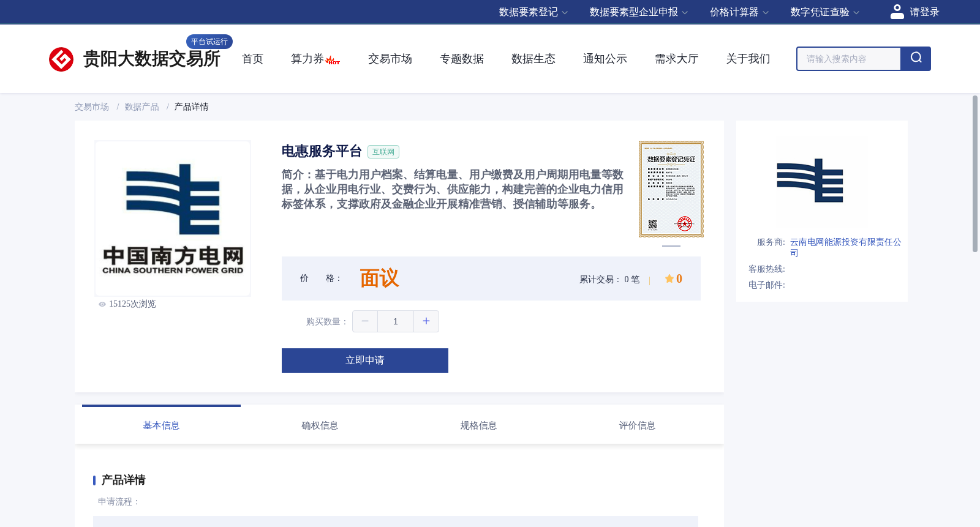Click the HOT flame badge beside 算力券
Screen dimensions: 980x527
tap(333, 61)
